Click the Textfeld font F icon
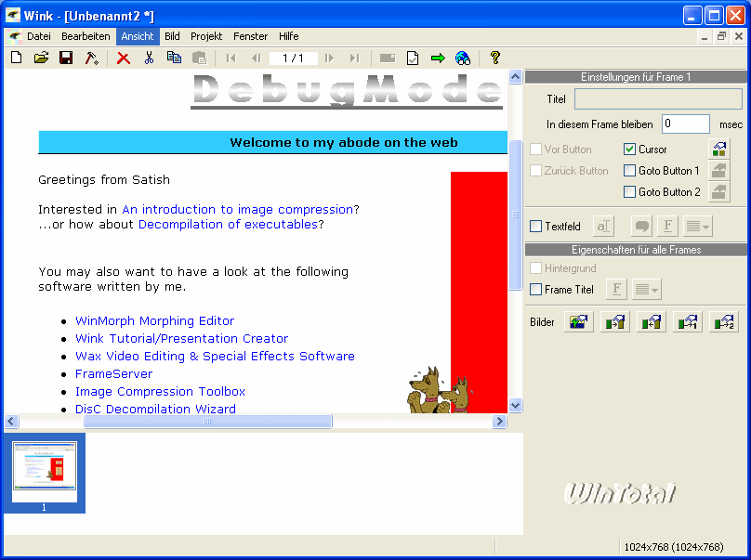Image resolution: width=751 pixels, height=560 pixels. click(x=667, y=226)
